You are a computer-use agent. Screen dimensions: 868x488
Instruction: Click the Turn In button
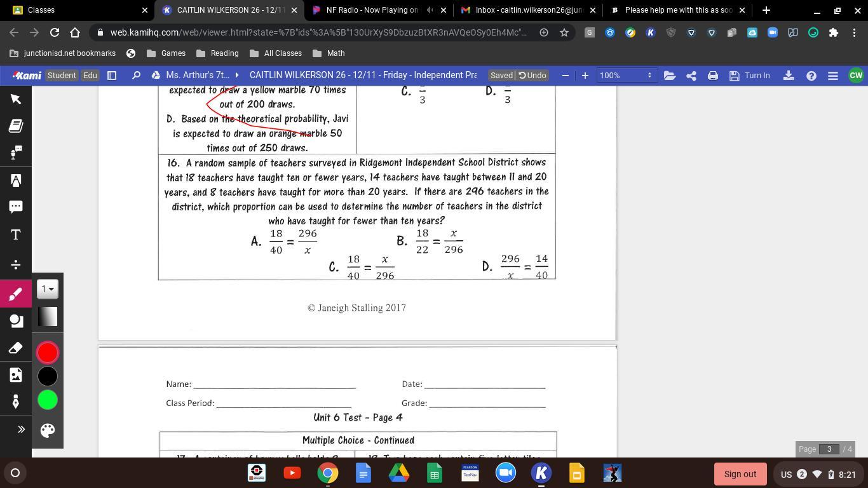tap(750, 76)
